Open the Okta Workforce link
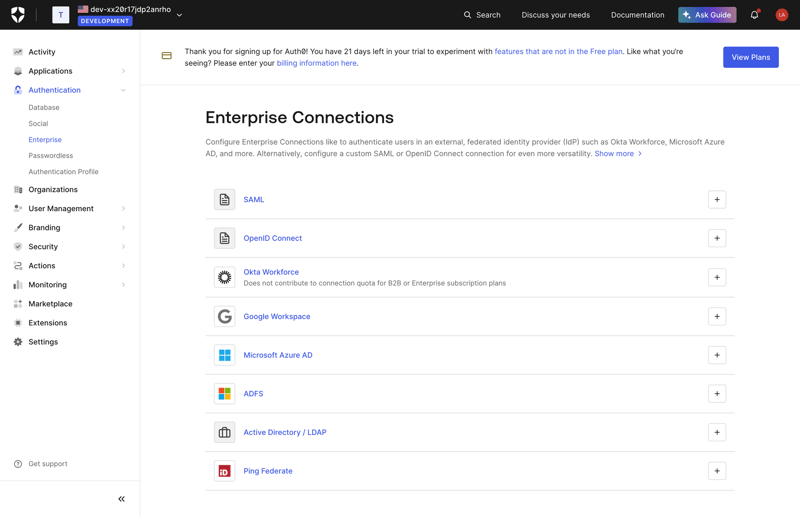 coord(271,272)
